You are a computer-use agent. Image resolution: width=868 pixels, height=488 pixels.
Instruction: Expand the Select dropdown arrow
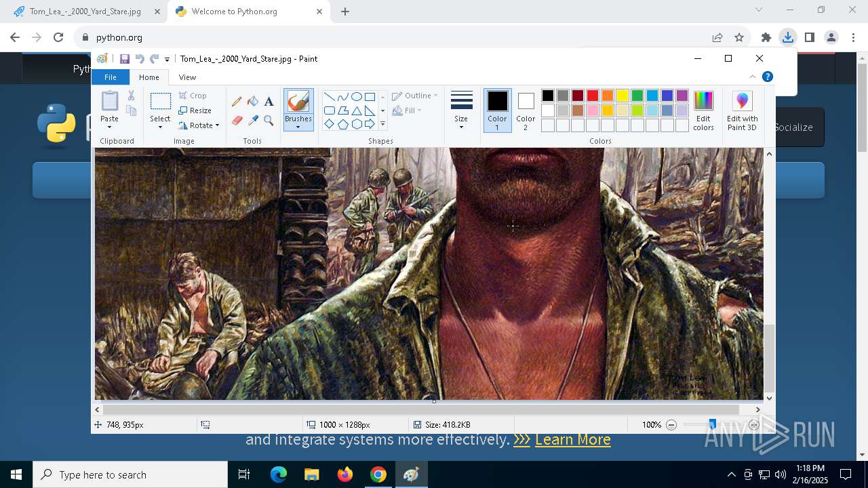click(x=161, y=127)
